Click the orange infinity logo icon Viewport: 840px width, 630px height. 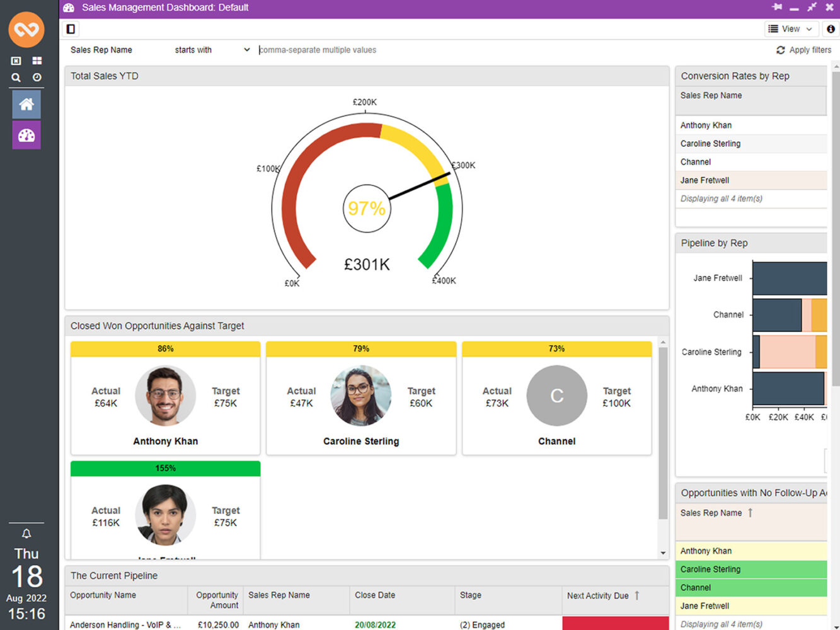[x=26, y=29]
